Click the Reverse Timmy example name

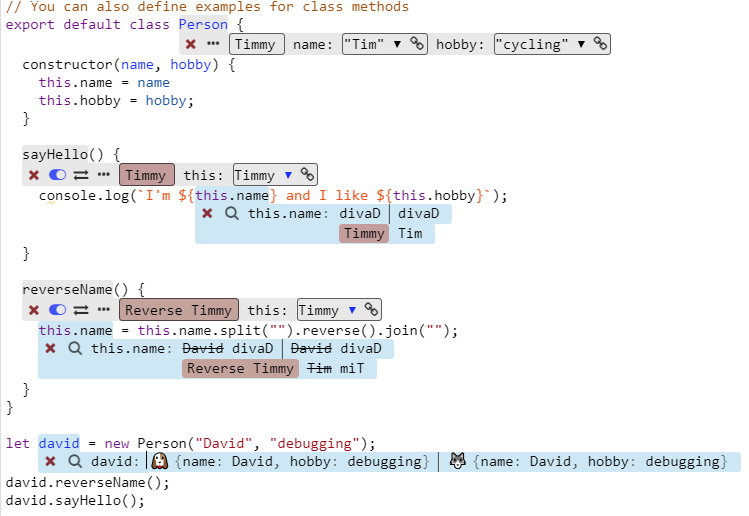click(179, 310)
